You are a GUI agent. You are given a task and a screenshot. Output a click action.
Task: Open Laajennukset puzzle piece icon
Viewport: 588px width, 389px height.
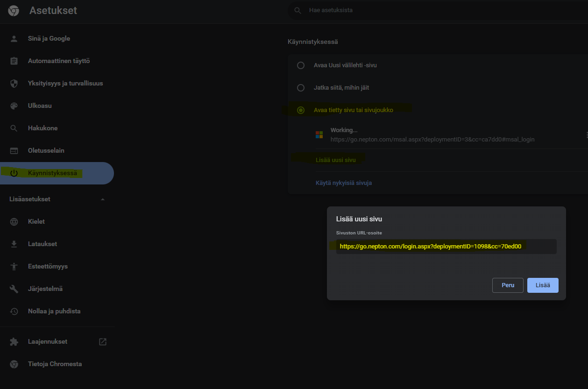coord(14,341)
